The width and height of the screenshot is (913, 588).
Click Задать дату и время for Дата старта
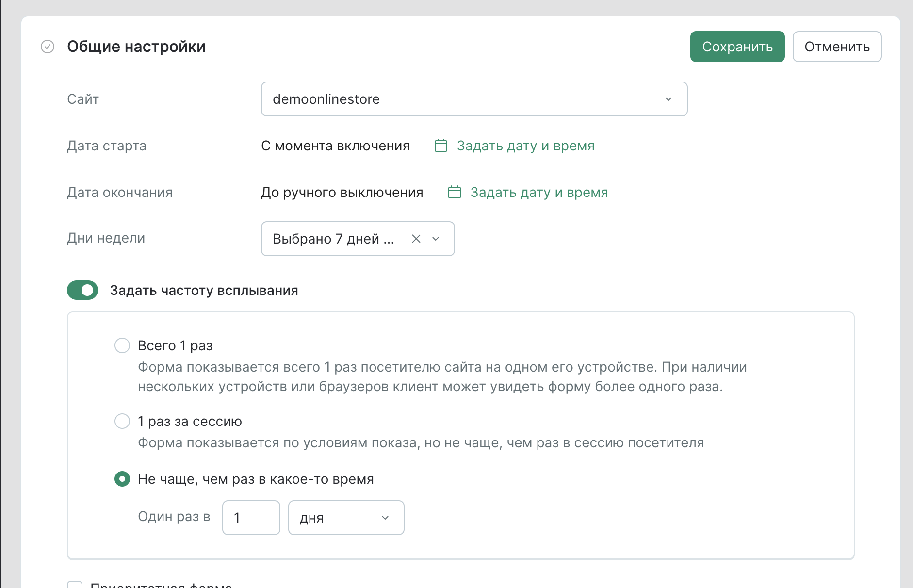(525, 146)
